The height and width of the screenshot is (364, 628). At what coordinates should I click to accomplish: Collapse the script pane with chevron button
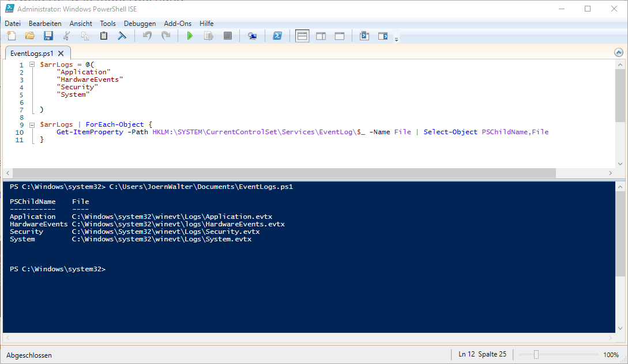619,52
